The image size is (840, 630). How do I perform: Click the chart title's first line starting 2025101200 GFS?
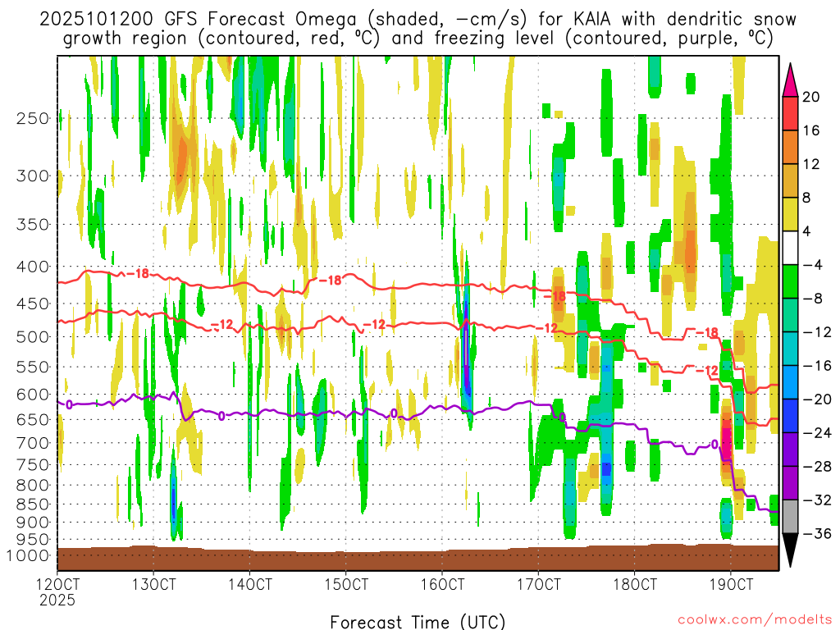pos(418,20)
